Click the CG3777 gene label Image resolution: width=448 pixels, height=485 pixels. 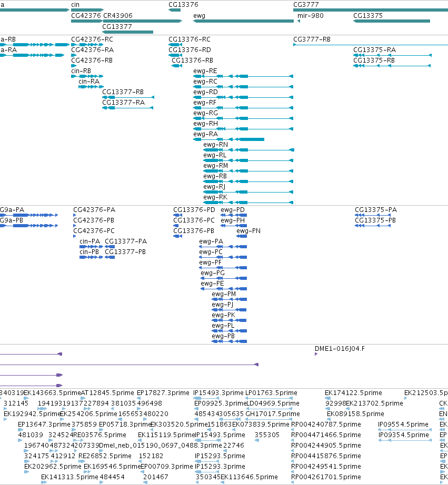pos(306,5)
